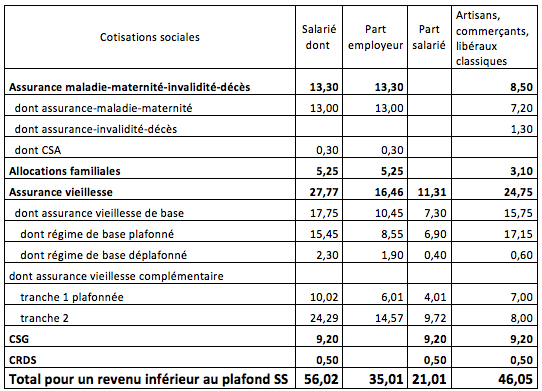The width and height of the screenshot is (542, 391).
Task: Select the 'tranche 2' row label
Action: point(45,318)
